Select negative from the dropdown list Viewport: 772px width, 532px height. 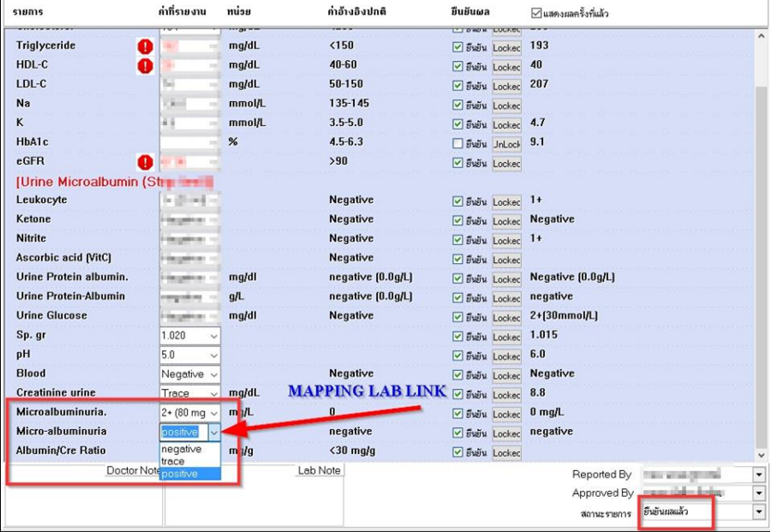click(190, 449)
